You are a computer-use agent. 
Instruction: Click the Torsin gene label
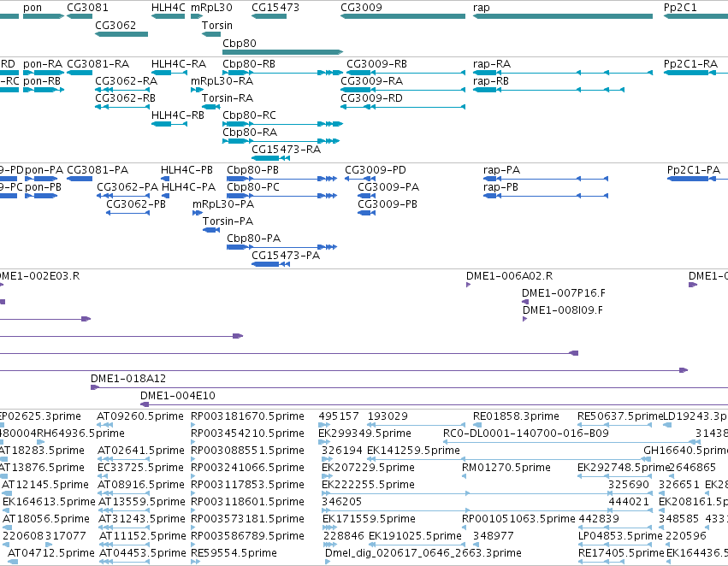(217, 25)
